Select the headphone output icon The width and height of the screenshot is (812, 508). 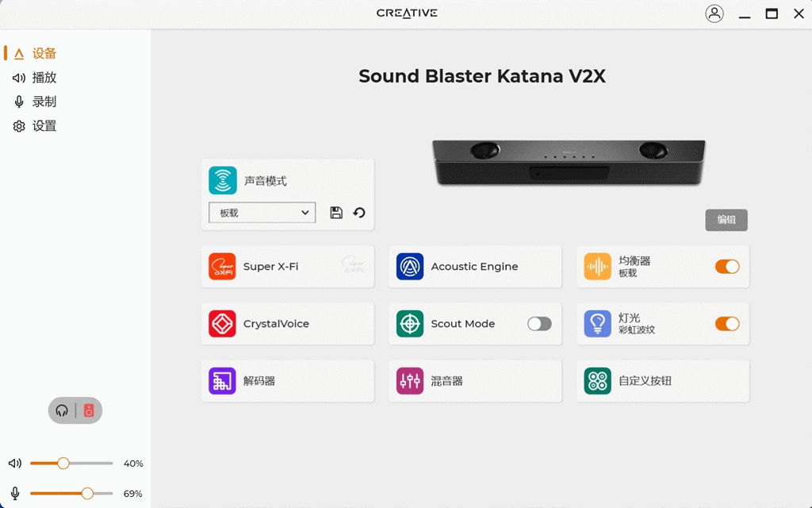pyautogui.click(x=62, y=410)
